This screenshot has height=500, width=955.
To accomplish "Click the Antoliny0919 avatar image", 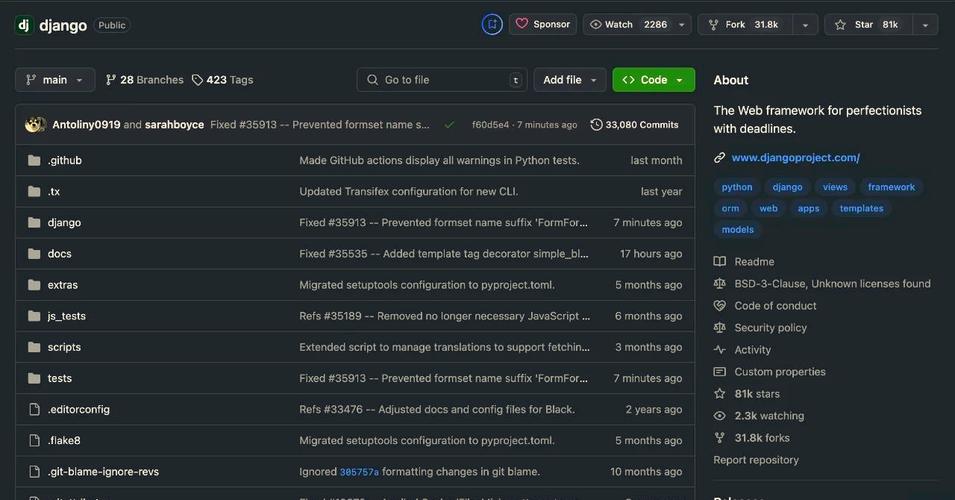I will [35, 124].
